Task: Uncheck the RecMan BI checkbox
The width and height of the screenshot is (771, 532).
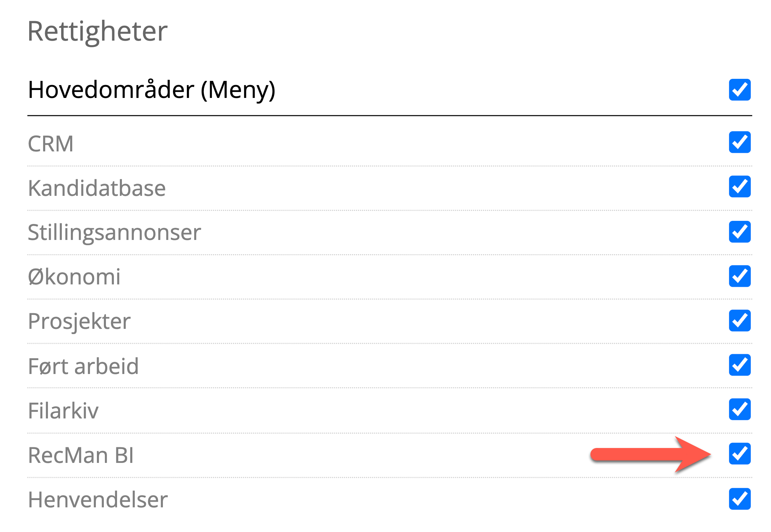Action: point(740,454)
